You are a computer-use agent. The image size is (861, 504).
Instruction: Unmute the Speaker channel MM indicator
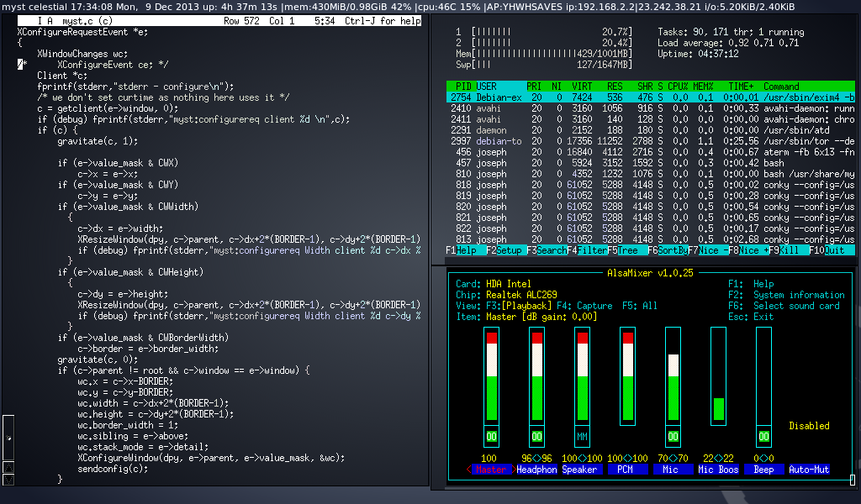click(582, 437)
